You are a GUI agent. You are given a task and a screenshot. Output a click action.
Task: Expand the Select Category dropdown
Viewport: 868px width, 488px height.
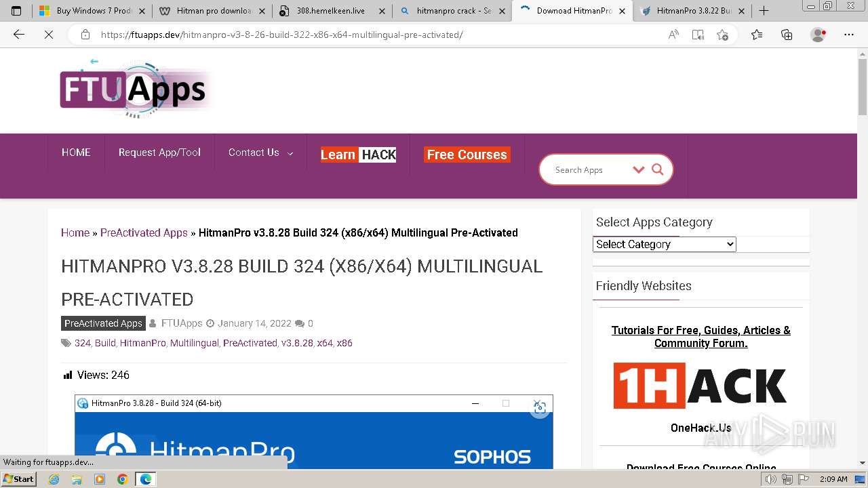coord(665,244)
